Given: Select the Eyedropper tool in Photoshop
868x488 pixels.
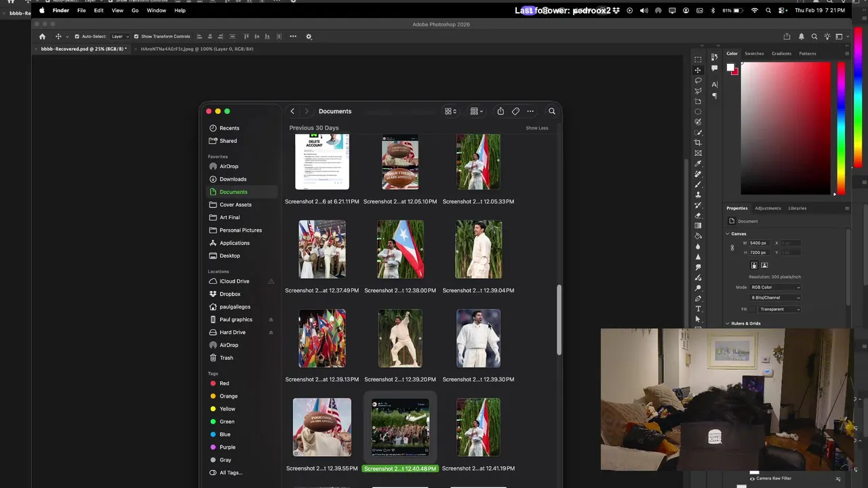Looking at the screenshot, I should tap(698, 163).
